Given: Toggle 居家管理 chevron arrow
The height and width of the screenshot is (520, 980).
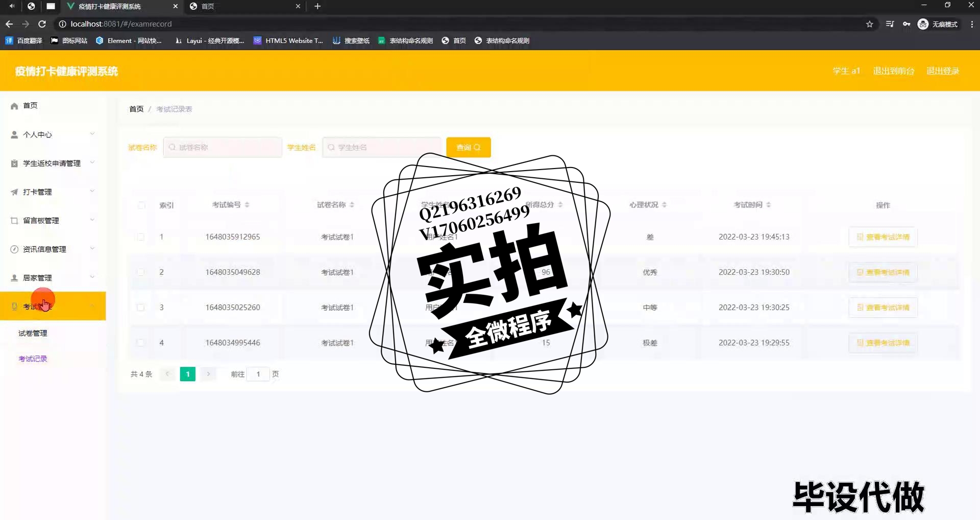Looking at the screenshot, I should click(x=92, y=277).
